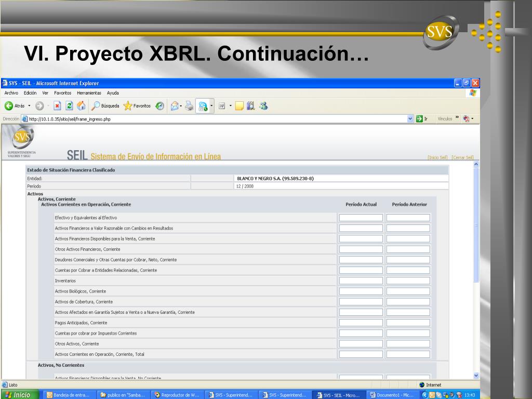Click the 'Internet' zone status bar entry
This screenshot has height=399, width=532.
pos(430,385)
